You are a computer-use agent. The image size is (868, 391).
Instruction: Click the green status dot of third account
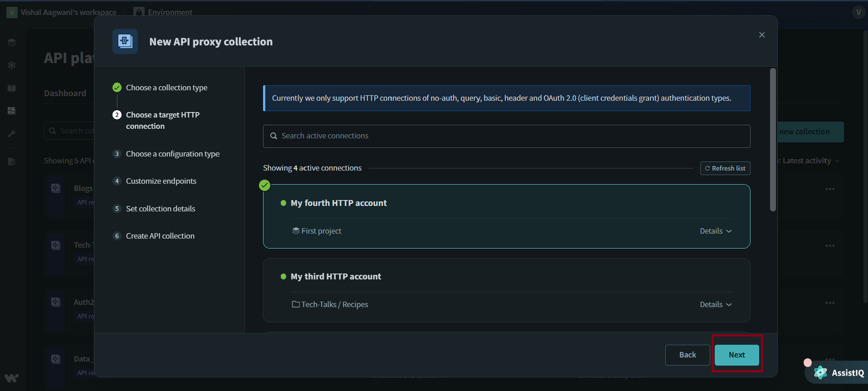(283, 277)
